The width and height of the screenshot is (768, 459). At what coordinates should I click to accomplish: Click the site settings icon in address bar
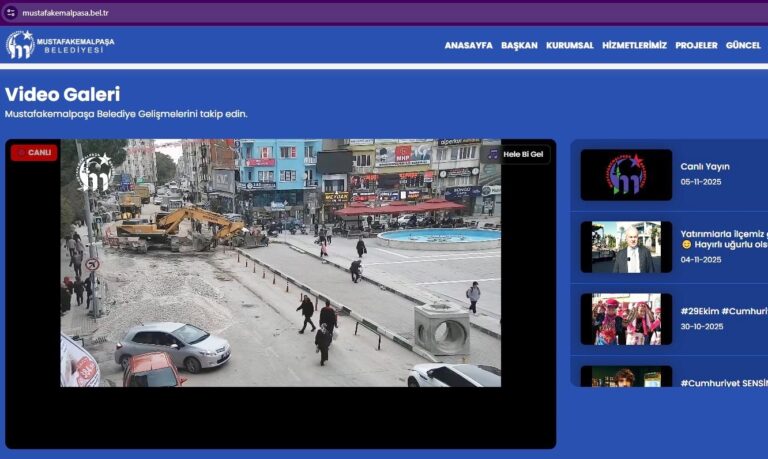click(x=10, y=13)
